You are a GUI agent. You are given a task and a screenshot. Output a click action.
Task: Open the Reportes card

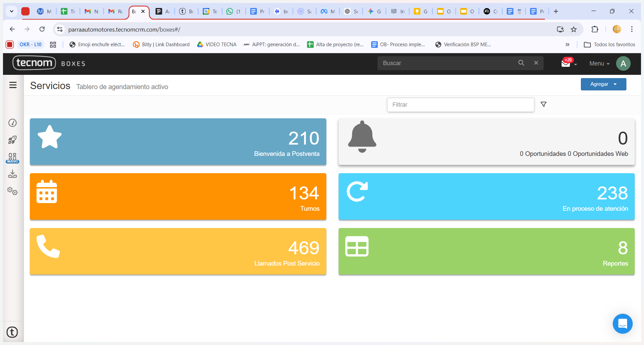tap(486, 251)
